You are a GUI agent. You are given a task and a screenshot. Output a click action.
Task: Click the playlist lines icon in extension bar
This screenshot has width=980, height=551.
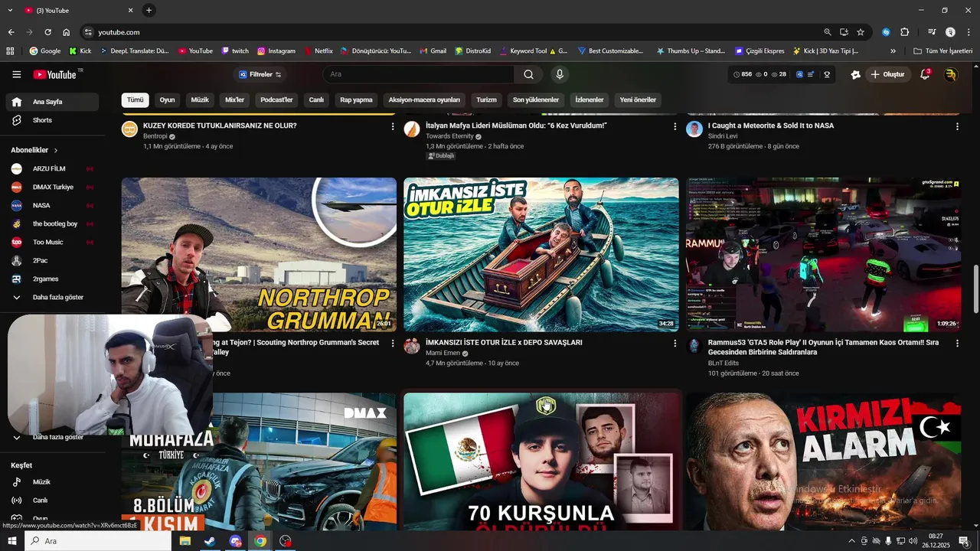click(x=812, y=74)
